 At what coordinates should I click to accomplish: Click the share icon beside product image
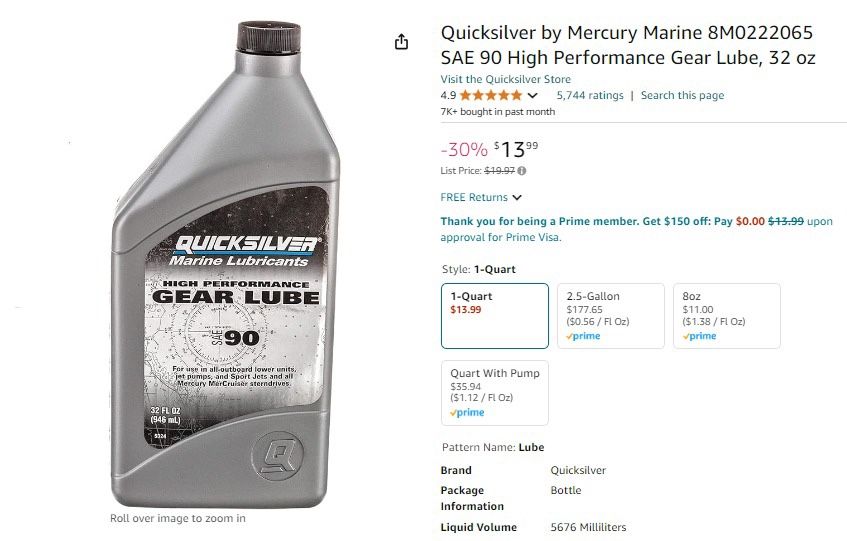pyautogui.click(x=401, y=42)
